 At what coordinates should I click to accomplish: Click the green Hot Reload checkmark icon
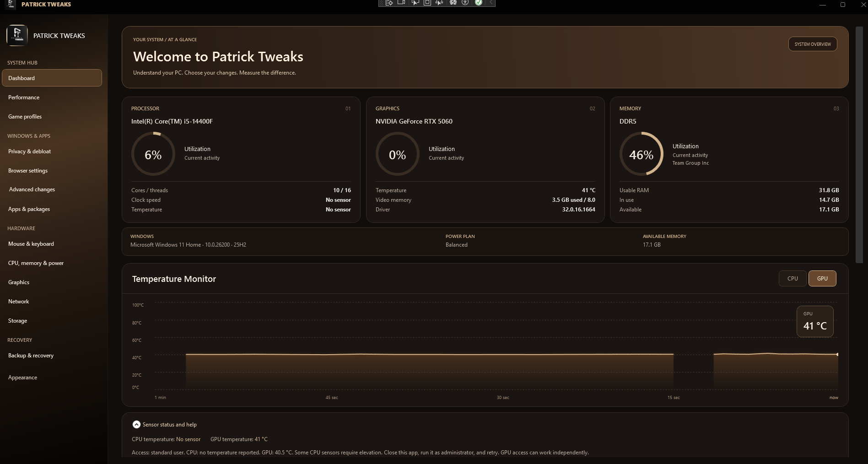click(479, 3)
